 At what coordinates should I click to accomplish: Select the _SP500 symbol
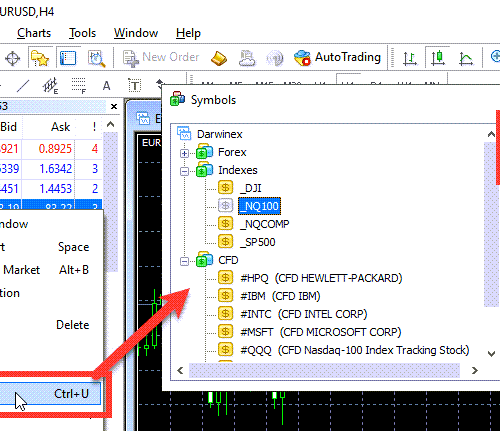click(258, 242)
